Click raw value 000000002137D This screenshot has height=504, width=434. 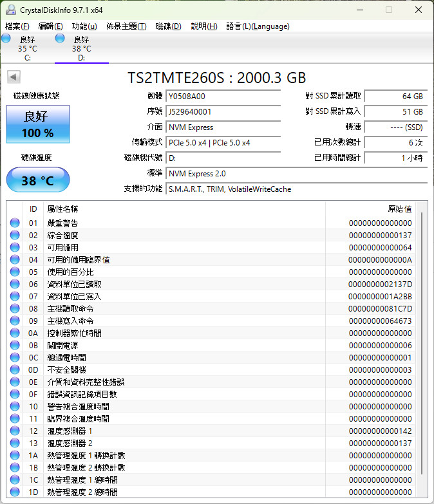point(380,285)
